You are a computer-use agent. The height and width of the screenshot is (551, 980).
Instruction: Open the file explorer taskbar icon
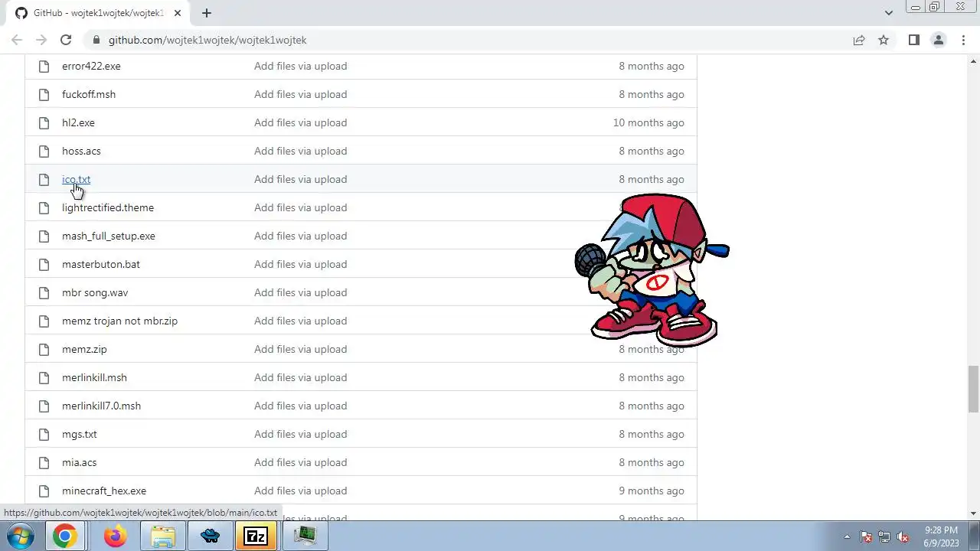point(163,536)
